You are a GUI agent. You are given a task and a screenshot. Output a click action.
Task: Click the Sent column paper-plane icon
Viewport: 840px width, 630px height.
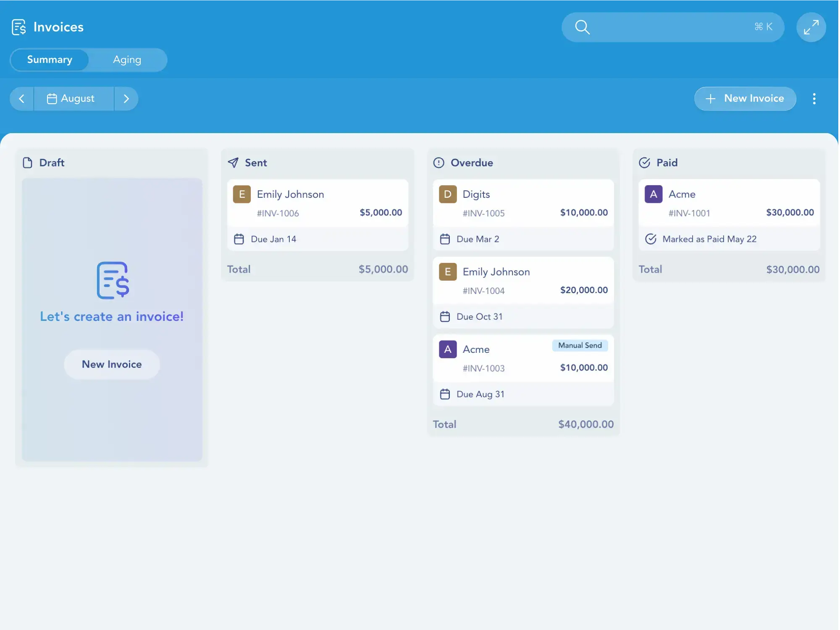(x=233, y=163)
